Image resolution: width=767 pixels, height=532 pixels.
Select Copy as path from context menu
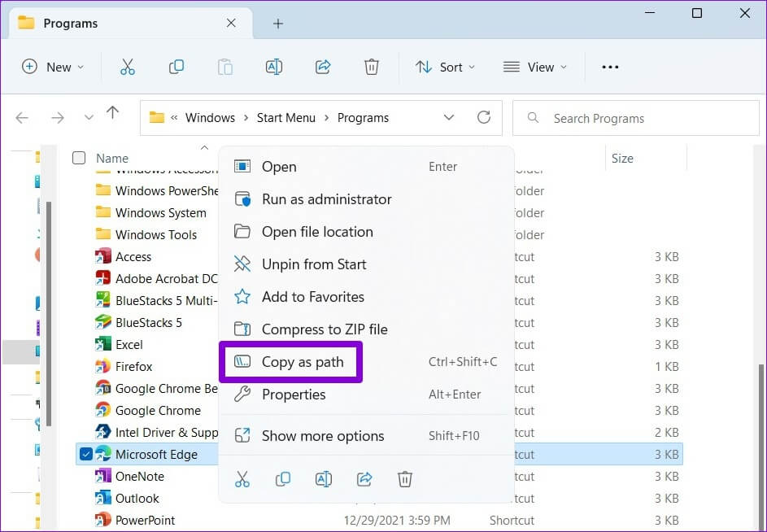point(303,362)
